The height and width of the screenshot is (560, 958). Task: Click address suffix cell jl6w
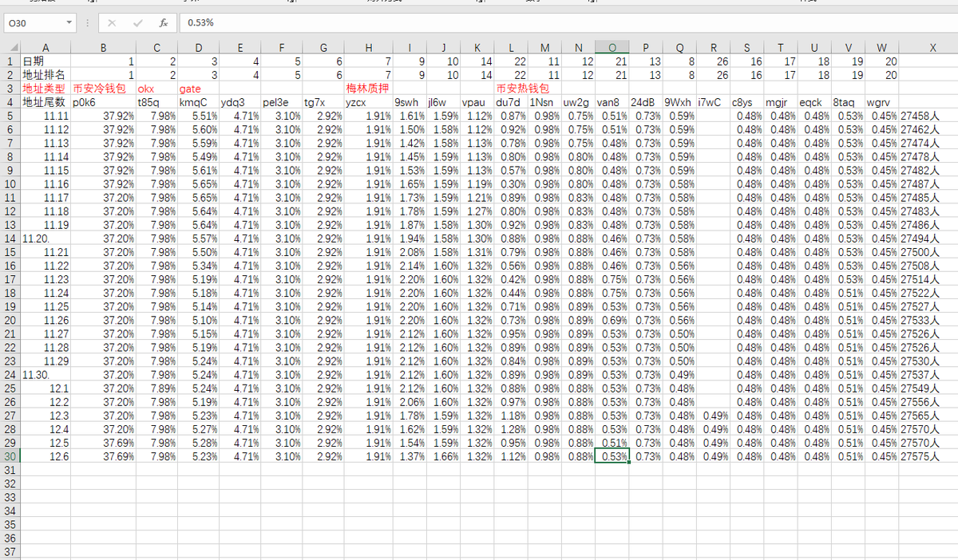[443, 102]
